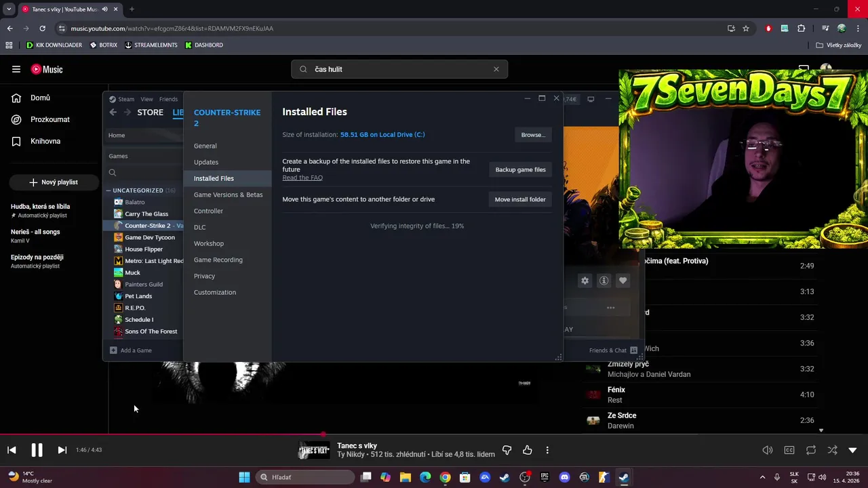Viewport: 868px width, 488px height.
Task: Open the Friends menu in Steam
Action: [x=168, y=99]
